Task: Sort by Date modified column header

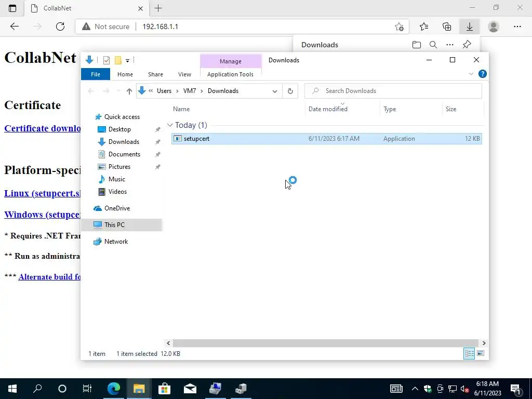Action: click(342, 109)
